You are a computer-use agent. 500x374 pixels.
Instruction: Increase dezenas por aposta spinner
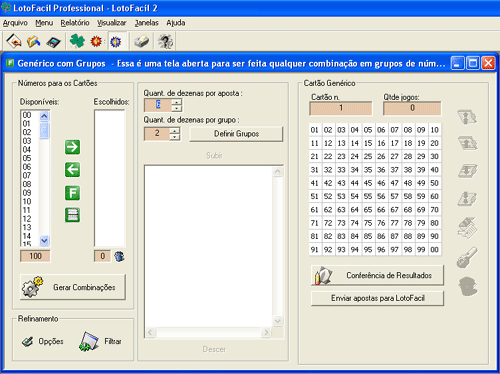click(177, 102)
